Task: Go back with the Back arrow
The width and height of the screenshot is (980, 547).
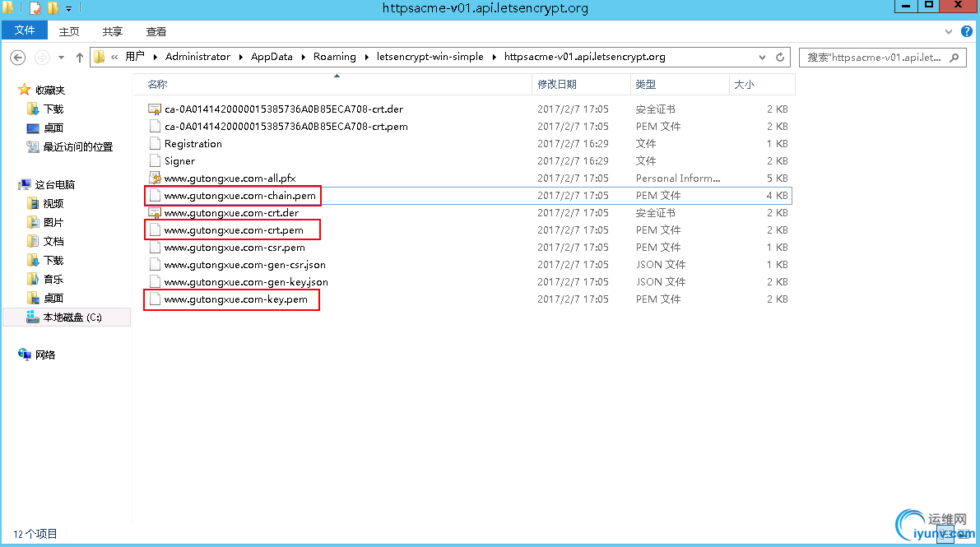Action: [17, 58]
